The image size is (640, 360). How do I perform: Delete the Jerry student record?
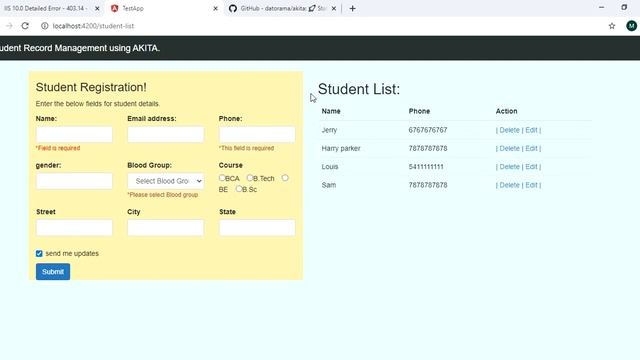[x=509, y=130]
